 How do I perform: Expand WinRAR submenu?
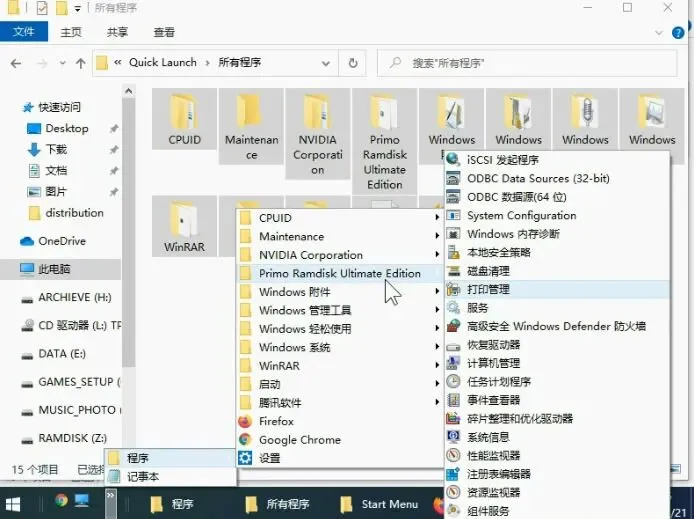pyautogui.click(x=339, y=366)
